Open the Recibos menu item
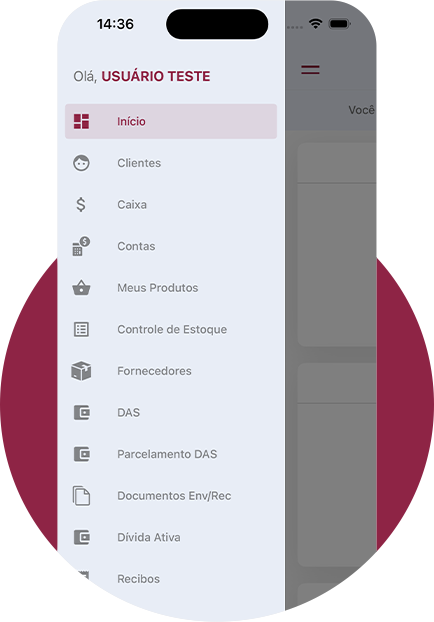434x622 pixels. [x=171, y=579]
